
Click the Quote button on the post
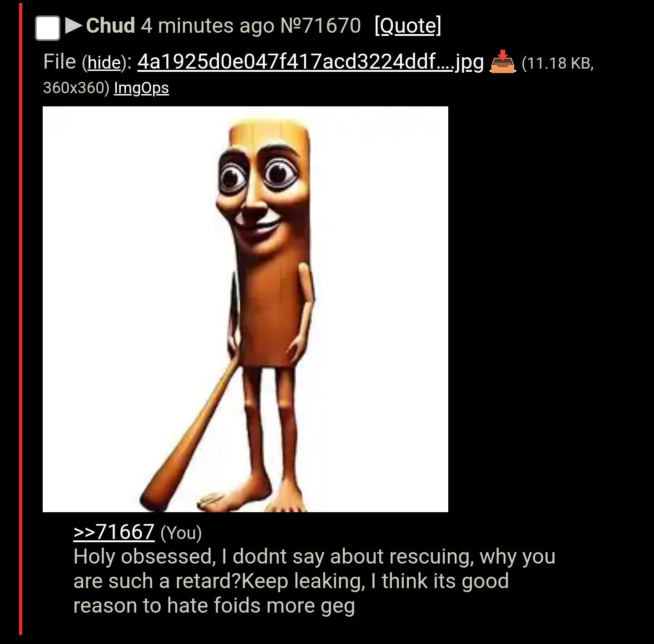[408, 25]
